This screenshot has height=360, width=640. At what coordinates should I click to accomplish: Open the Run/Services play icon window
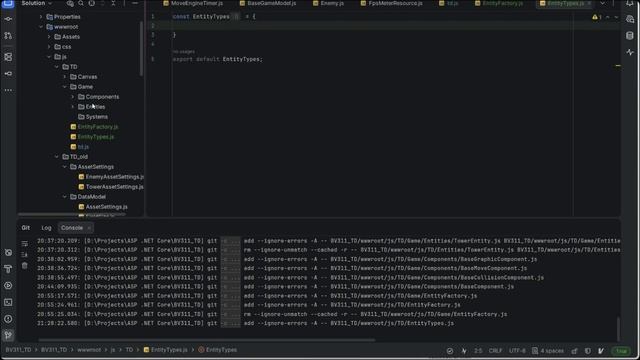[x=8, y=285]
